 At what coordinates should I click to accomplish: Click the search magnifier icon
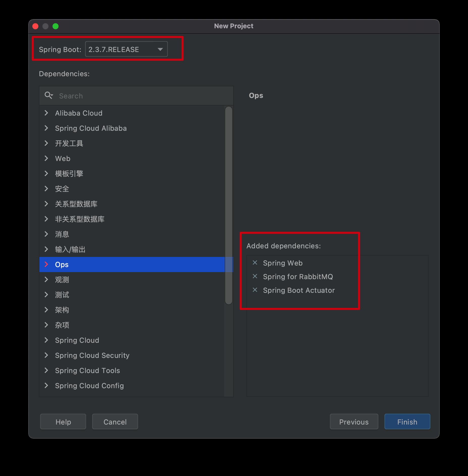coord(48,95)
